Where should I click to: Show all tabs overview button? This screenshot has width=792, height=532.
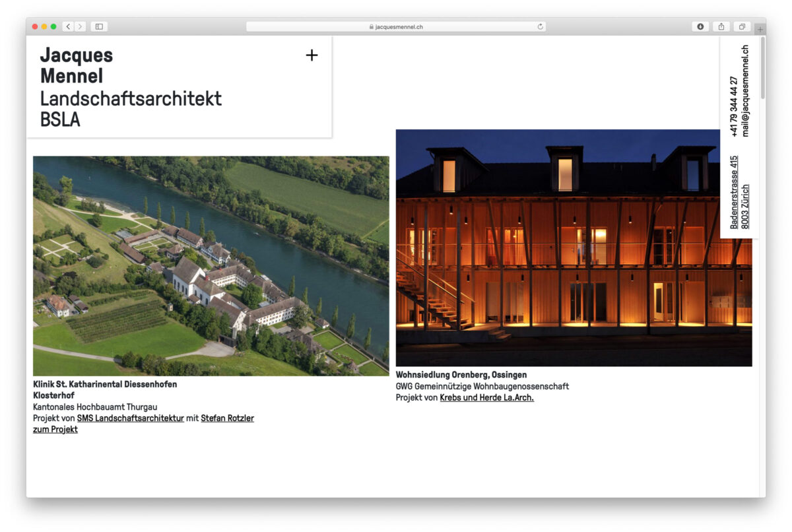tap(742, 26)
